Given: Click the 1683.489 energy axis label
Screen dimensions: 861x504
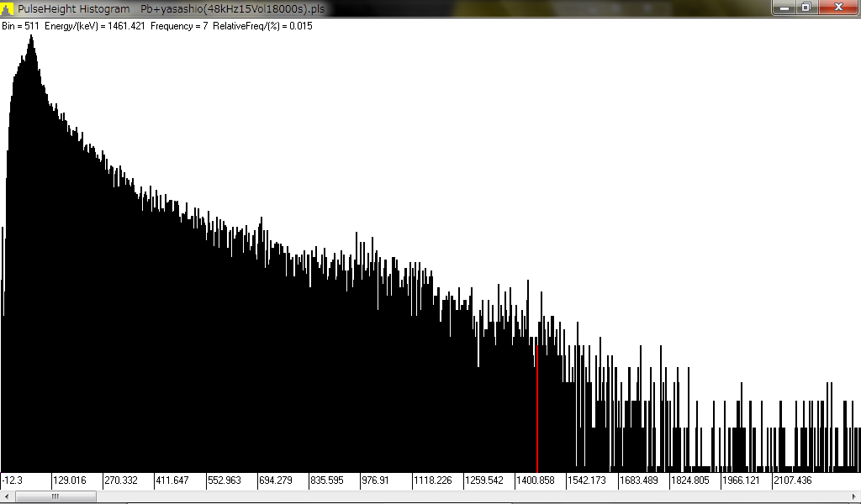Looking at the screenshot, I should (x=638, y=480).
